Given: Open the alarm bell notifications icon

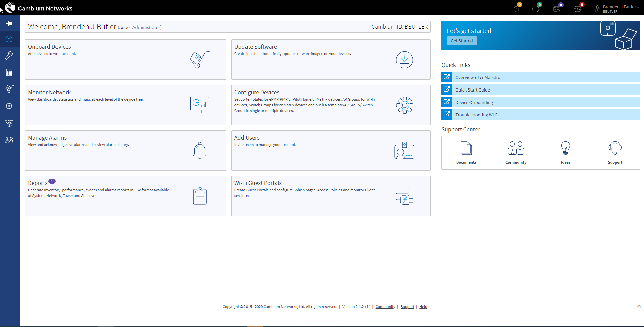Looking at the screenshot, I should 516,9.
